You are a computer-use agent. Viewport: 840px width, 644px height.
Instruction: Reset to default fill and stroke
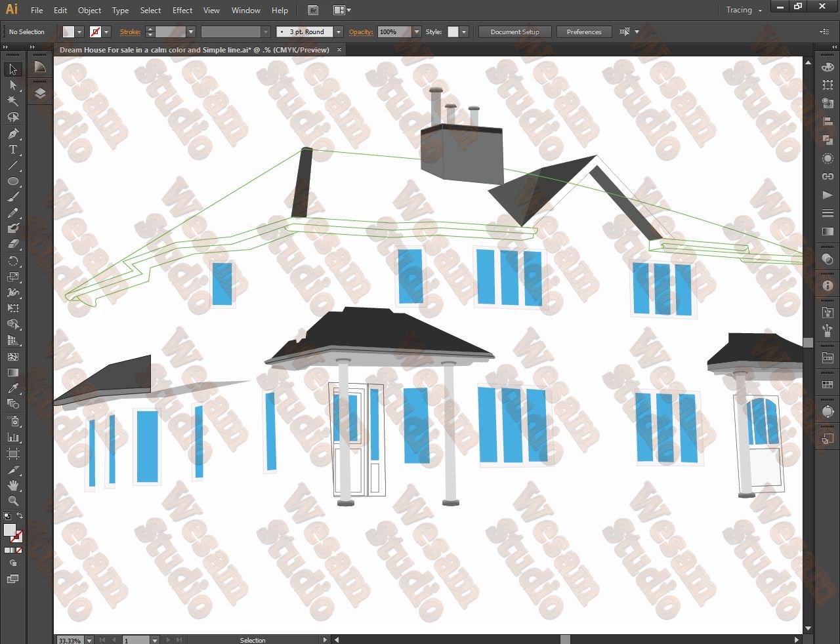[x=7, y=516]
